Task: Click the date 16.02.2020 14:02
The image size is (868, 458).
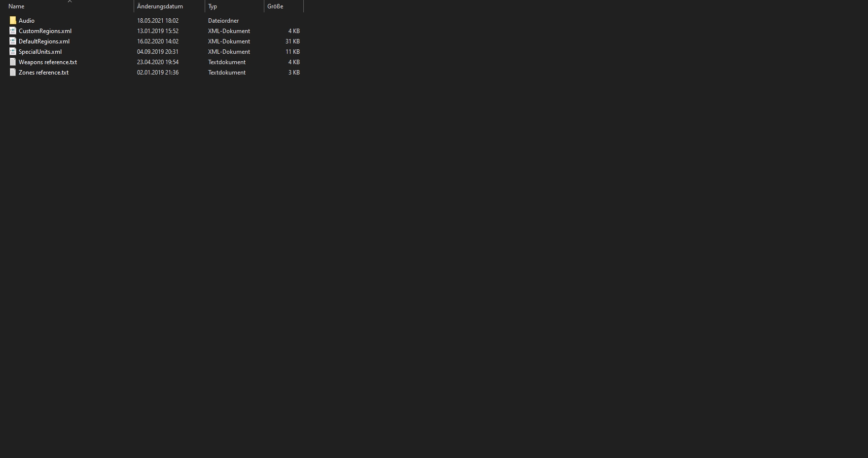Action: pyautogui.click(x=158, y=41)
